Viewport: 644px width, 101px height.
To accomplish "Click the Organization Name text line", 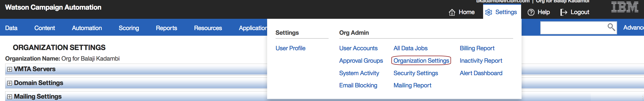I will [x=62, y=59].
